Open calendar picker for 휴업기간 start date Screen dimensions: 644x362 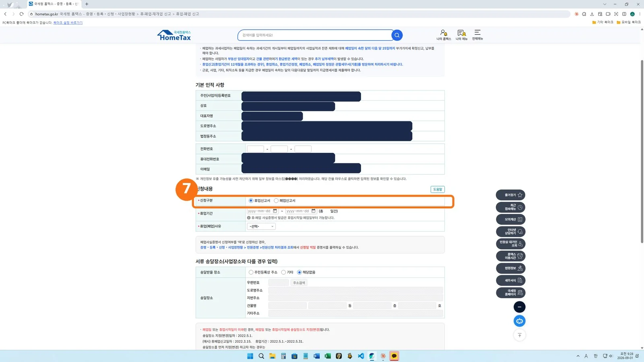click(x=275, y=211)
